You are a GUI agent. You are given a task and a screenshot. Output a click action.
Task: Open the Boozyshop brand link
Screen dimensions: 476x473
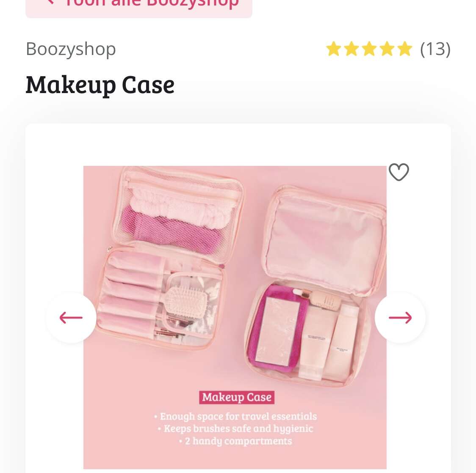tap(71, 49)
